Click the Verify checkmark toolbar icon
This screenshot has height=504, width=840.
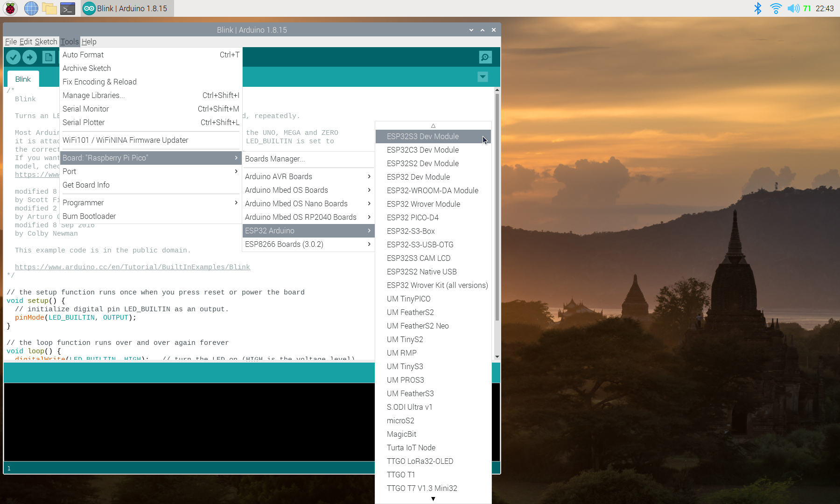pos(13,57)
